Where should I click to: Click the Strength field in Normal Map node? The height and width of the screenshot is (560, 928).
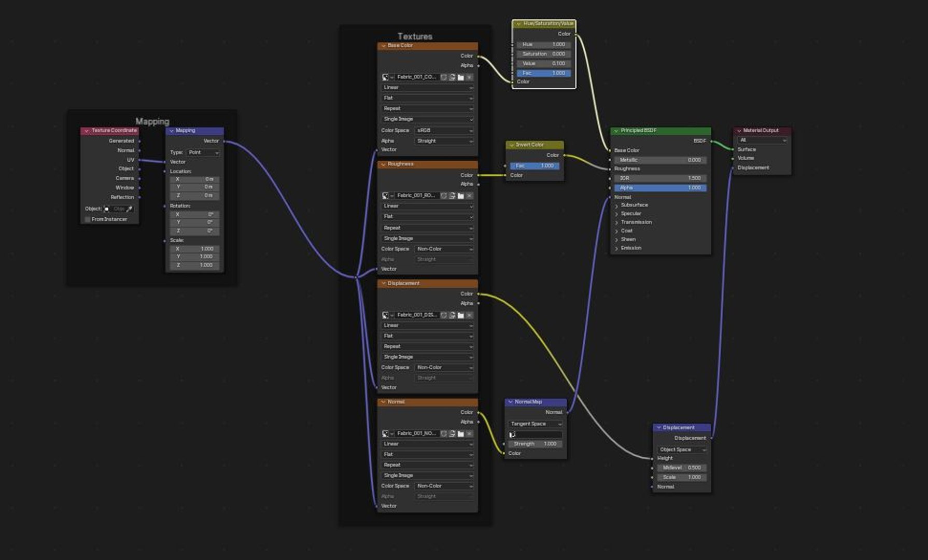(x=536, y=444)
